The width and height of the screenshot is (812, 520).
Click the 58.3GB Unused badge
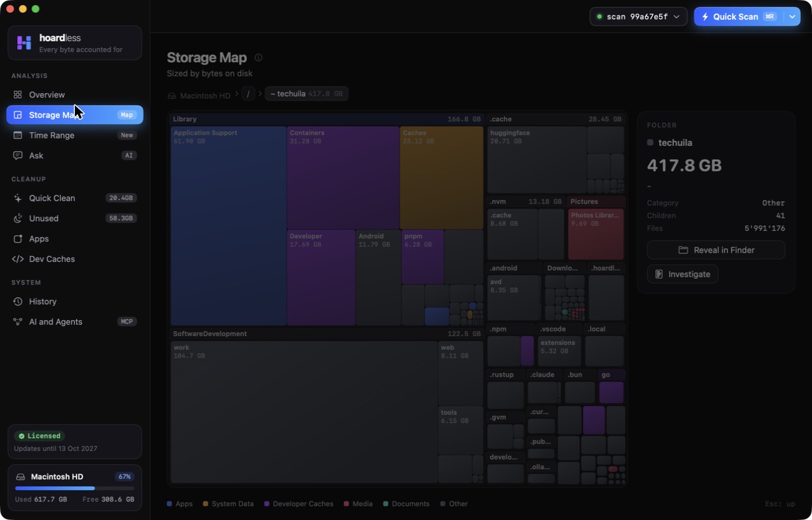coord(121,218)
